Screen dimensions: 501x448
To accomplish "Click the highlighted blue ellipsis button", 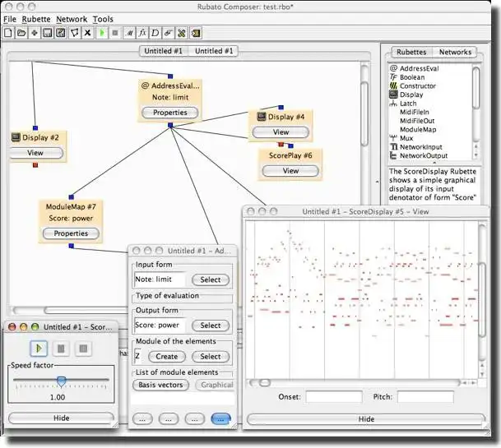I will [220, 419].
